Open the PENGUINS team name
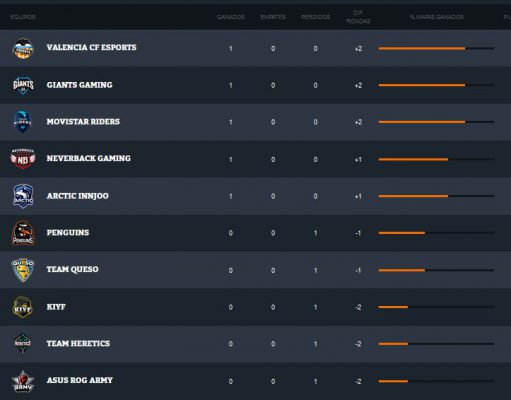The image size is (511, 400). (68, 232)
